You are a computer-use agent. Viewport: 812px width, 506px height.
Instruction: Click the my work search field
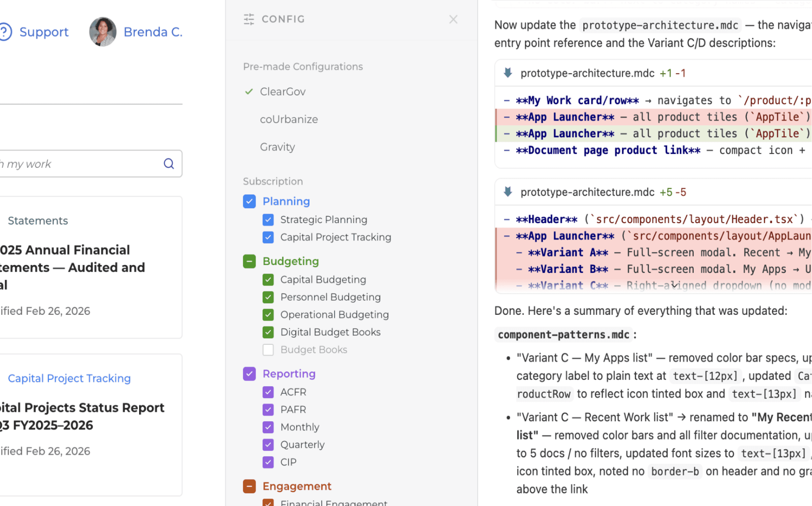[67, 163]
